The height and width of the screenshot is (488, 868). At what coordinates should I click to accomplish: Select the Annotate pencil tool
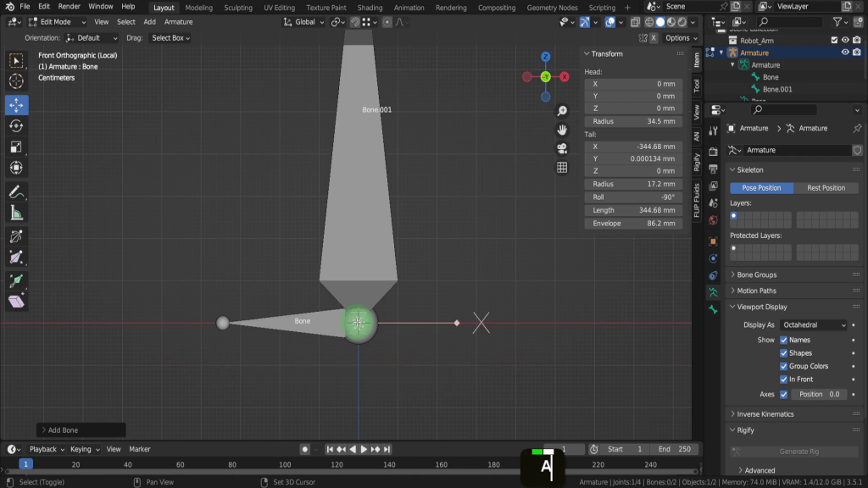point(16,191)
